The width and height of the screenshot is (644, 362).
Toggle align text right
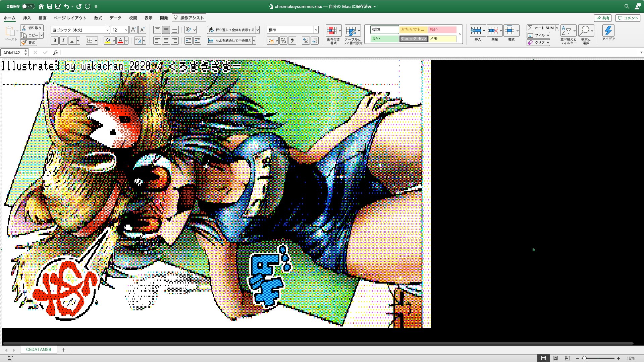click(x=174, y=41)
